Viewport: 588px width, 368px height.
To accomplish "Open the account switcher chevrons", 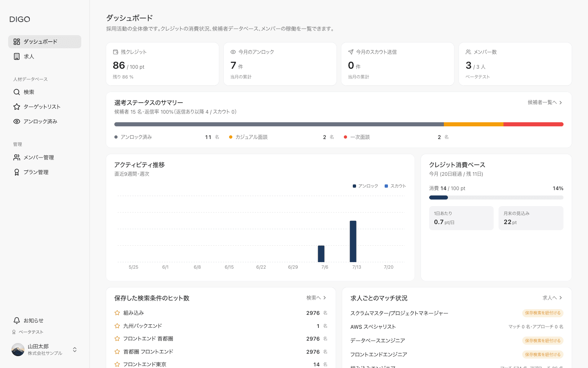I will [75, 350].
